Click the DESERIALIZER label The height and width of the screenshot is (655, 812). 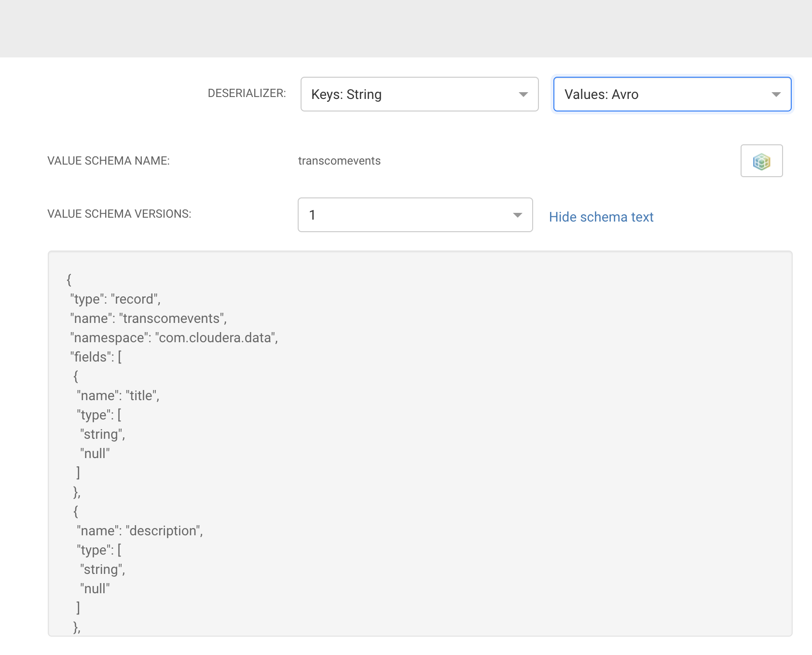click(x=247, y=94)
